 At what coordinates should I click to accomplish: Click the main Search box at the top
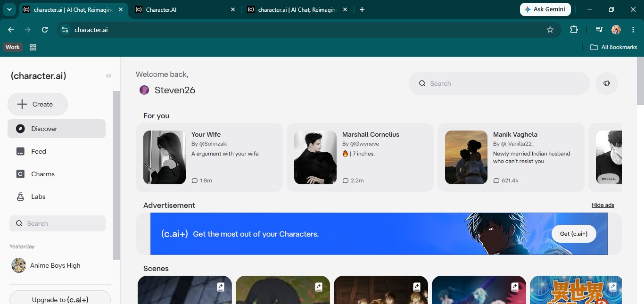pyautogui.click(x=499, y=83)
